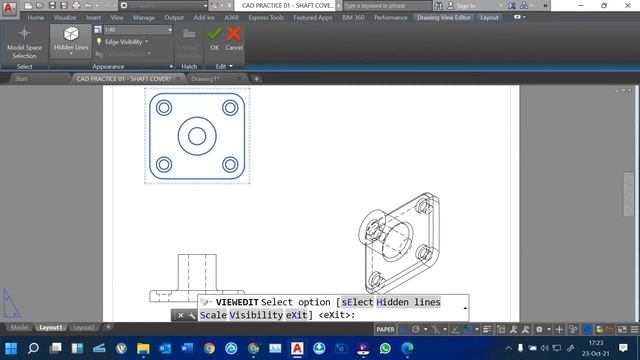Viewport: 640px width, 360px height.
Task: Open Windows Start menu
Action: [x=11, y=349]
